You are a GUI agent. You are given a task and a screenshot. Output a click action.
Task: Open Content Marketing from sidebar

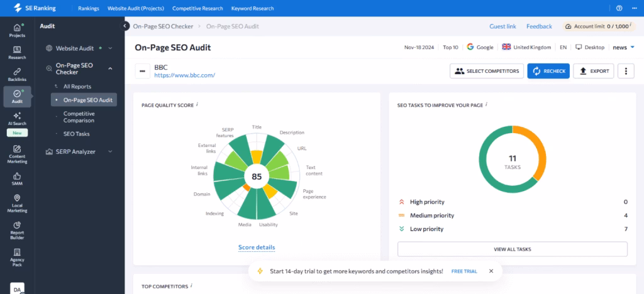tap(17, 154)
